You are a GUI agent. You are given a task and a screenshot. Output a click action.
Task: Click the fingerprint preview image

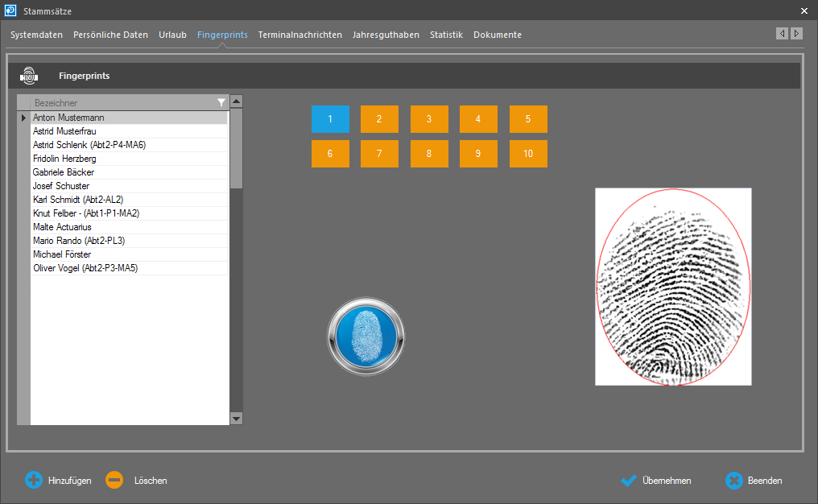tap(673, 287)
